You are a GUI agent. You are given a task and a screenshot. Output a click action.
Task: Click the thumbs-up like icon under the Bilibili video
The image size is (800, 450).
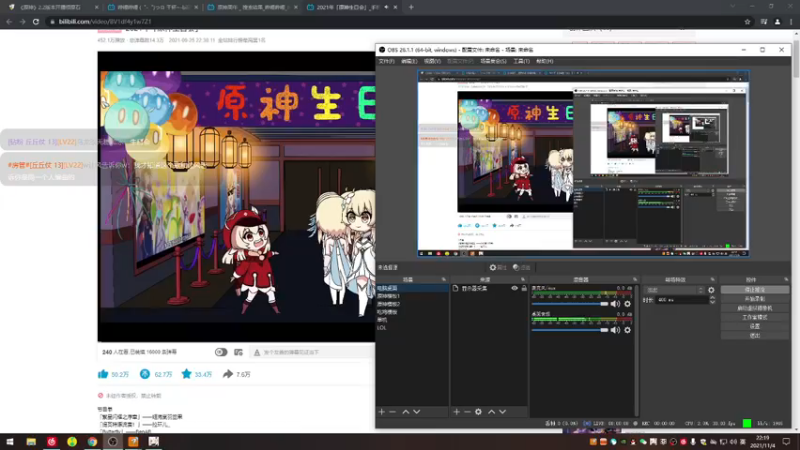103,374
